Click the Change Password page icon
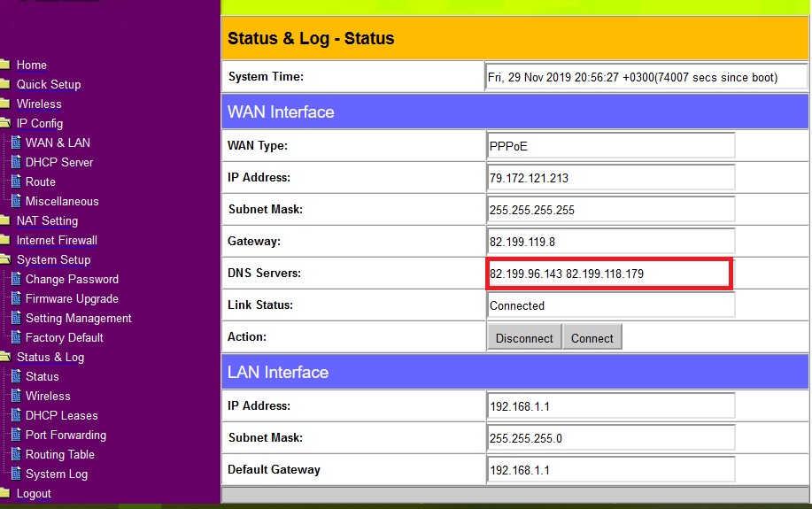The height and width of the screenshot is (509, 812). (17, 279)
